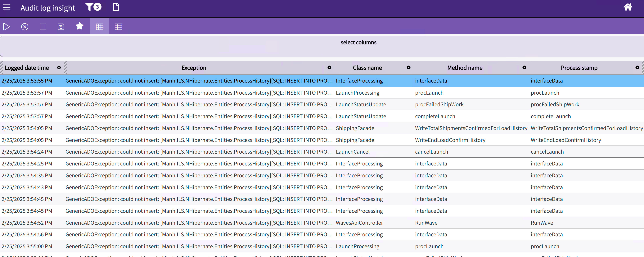The width and height of the screenshot is (644, 257).
Task: Run the query with play icon
Action: click(x=7, y=26)
